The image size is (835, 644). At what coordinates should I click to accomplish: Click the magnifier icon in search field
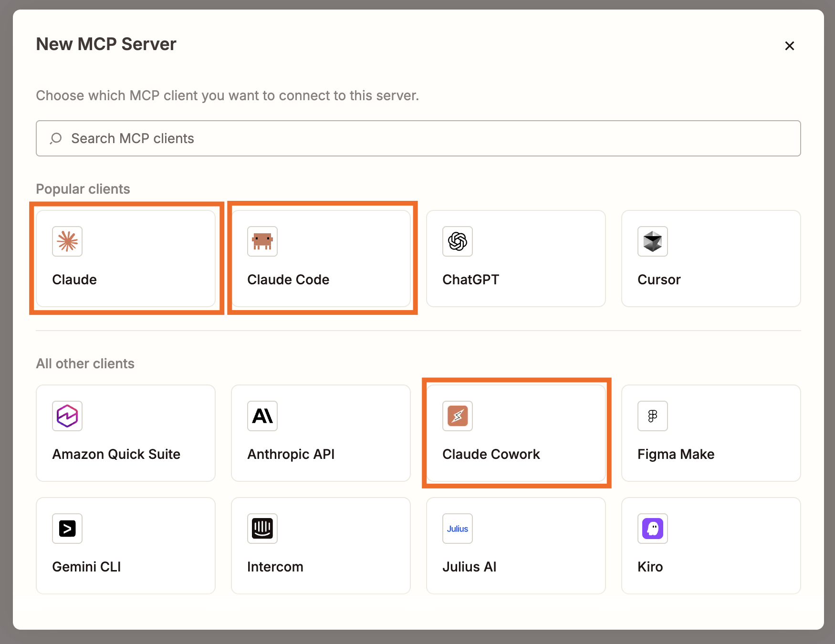click(56, 138)
